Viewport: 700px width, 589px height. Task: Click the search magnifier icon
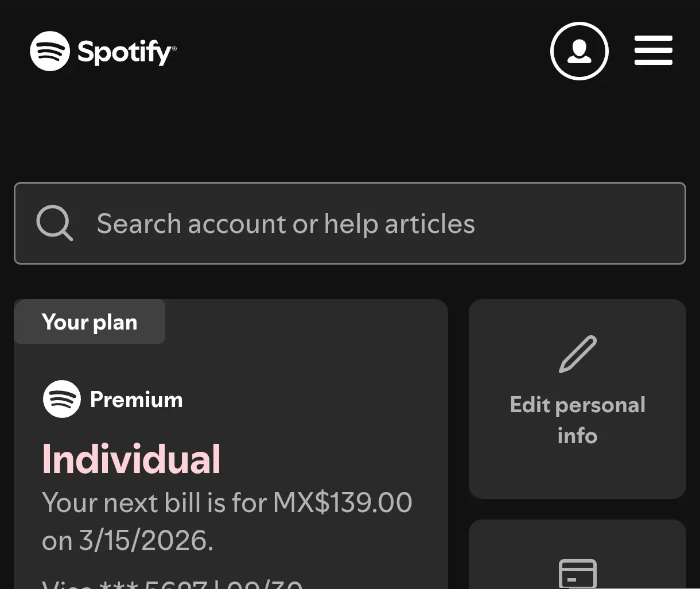[55, 223]
